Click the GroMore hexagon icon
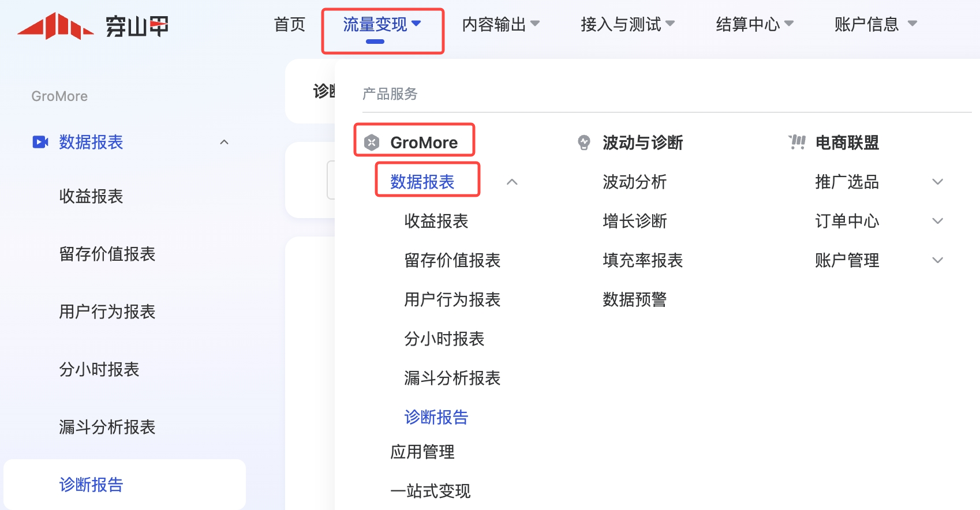Viewport: 980px width, 510px height. 372,142
